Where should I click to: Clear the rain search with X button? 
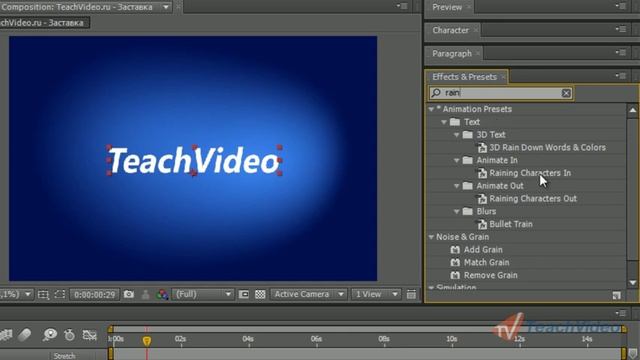coord(566,93)
